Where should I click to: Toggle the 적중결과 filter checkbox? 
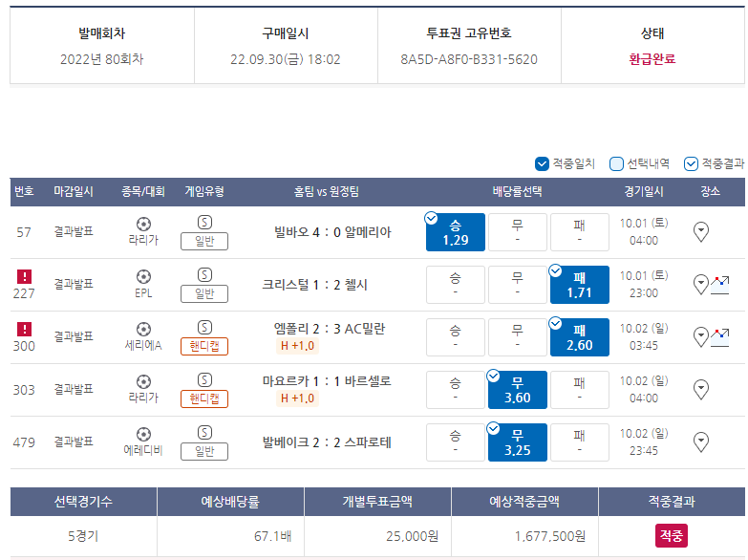[x=691, y=163]
